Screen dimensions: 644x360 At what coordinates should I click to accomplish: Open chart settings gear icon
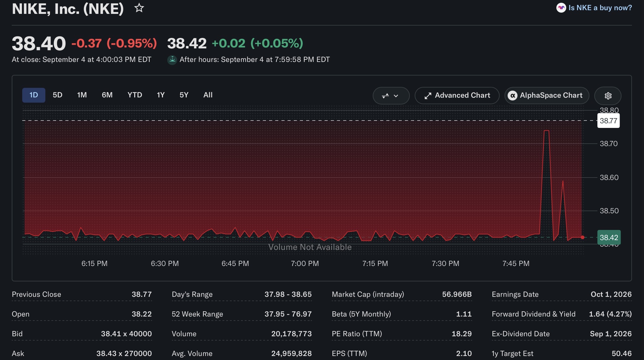[x=608, y=96]
